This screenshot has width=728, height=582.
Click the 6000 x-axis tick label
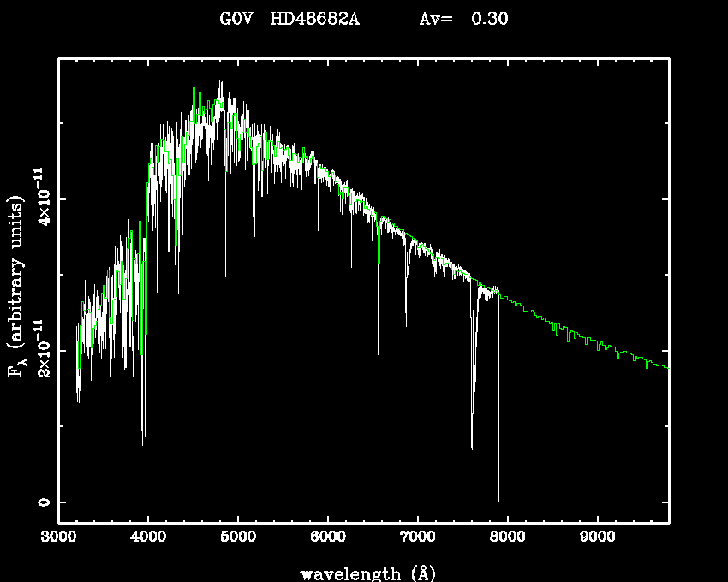point(328,537)
